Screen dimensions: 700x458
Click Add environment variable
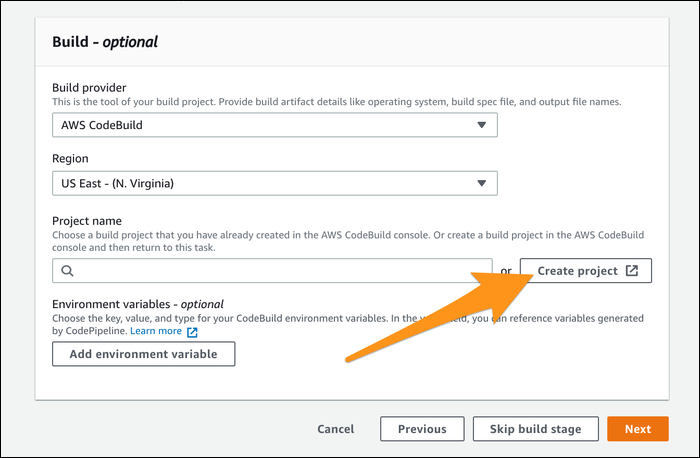(x=143, y=354)
